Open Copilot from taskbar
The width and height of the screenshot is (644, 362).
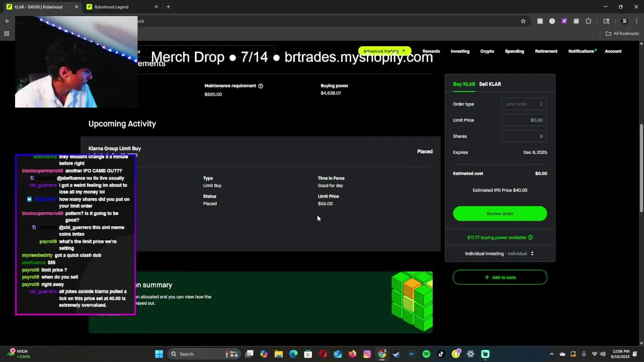click(264, 354)
